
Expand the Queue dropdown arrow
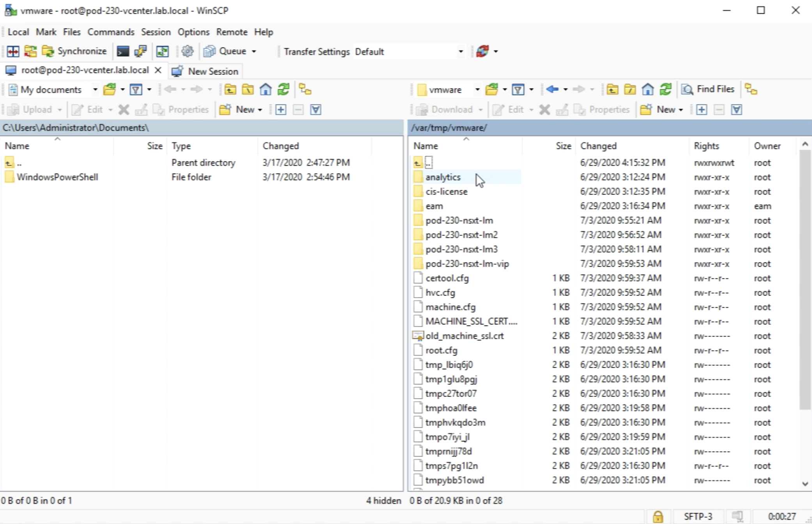tap(254, 51)
